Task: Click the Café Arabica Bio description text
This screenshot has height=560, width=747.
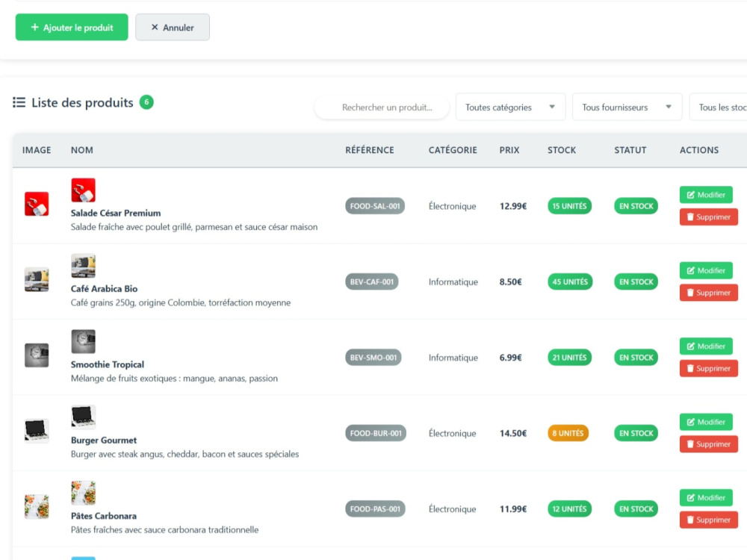Action: tap(181, 303)
